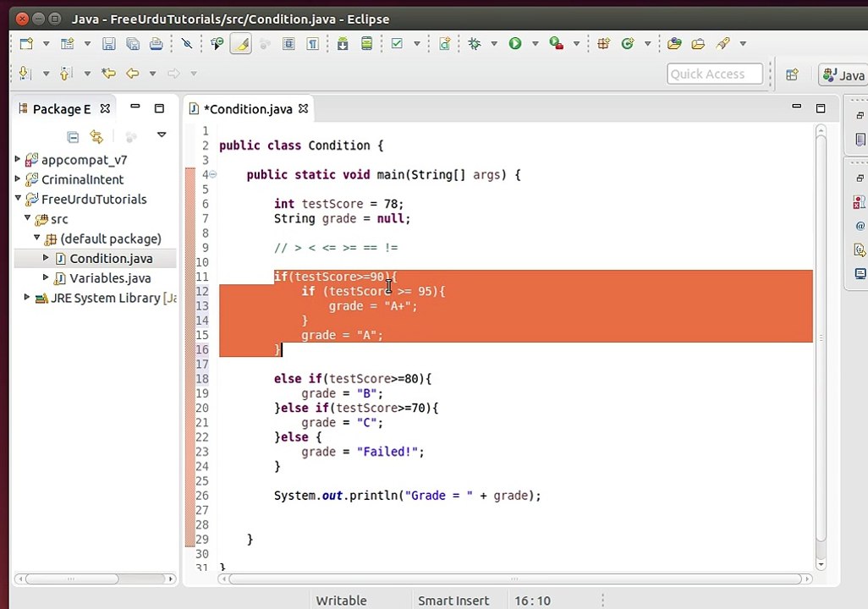Click the Run External Tools icon

557,43
